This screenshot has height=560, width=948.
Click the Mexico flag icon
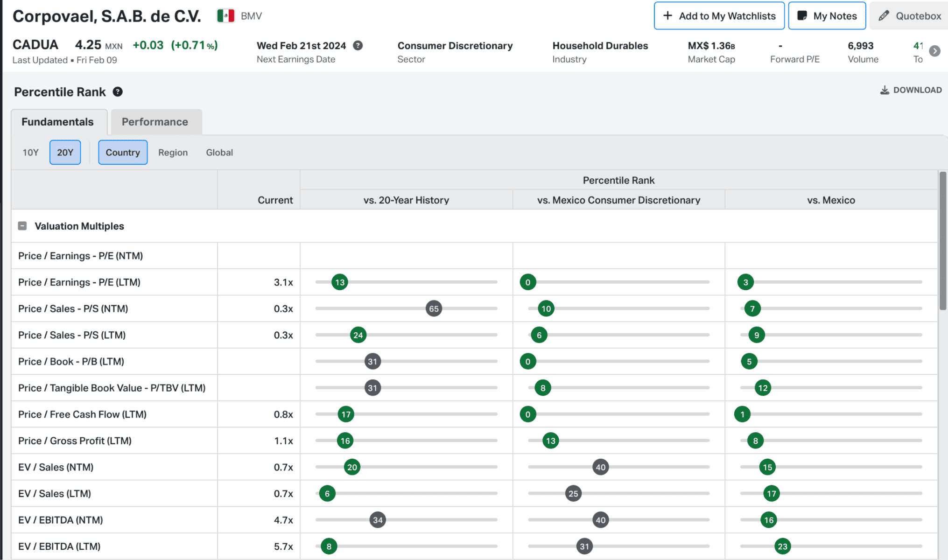225,16
